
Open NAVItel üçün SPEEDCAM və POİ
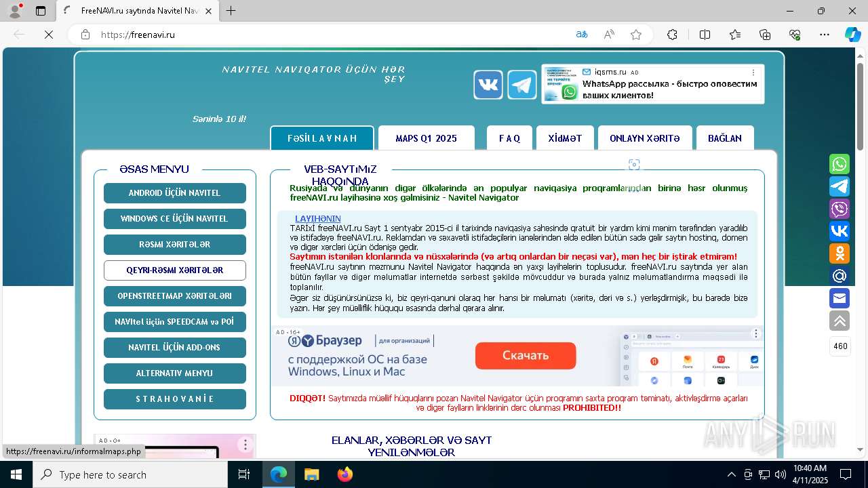coord(175,322)
